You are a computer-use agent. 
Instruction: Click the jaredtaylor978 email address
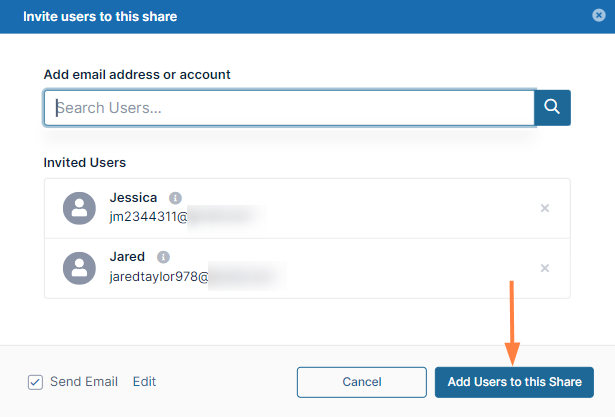pos(159,276)
